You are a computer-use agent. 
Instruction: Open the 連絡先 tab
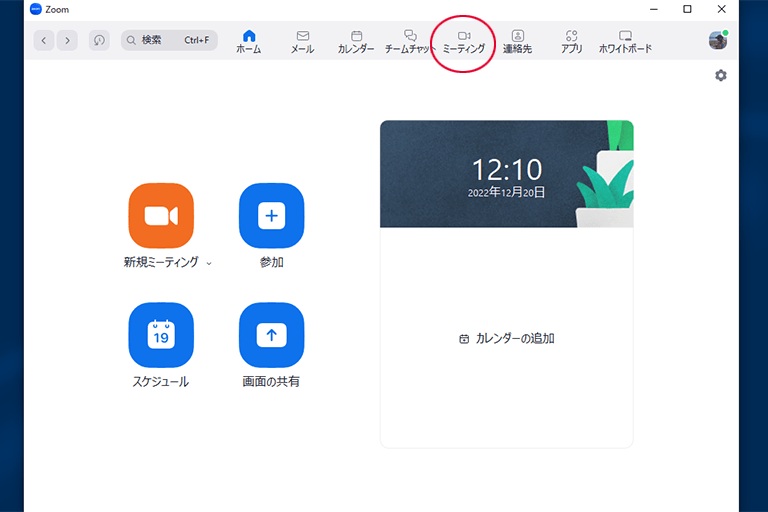[x=518, y=41]
